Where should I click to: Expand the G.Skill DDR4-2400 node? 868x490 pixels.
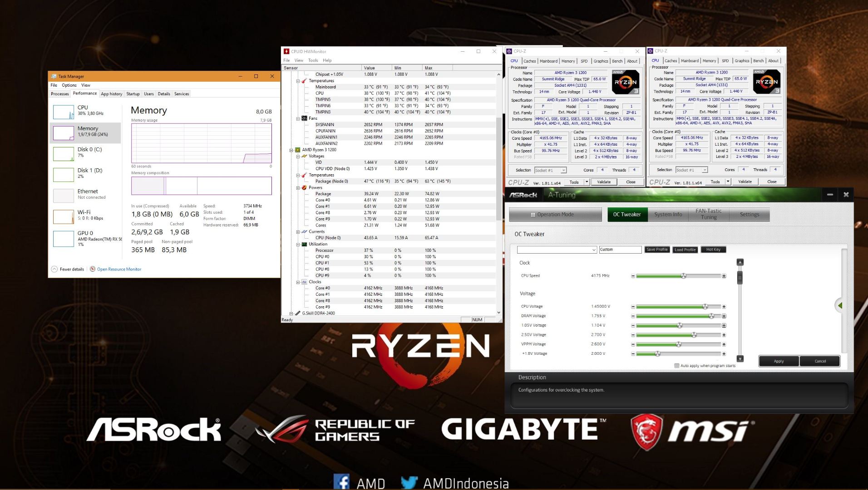291,313
